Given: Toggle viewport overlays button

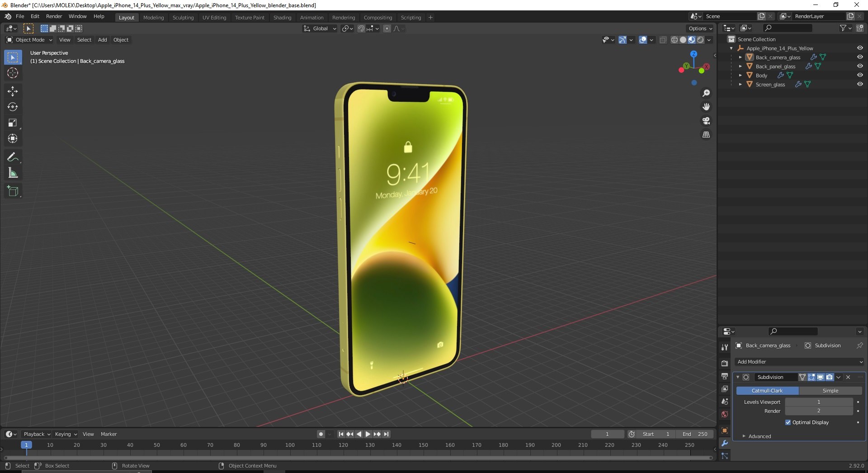Looking at the screenshot, I should [x=643, y=40].
